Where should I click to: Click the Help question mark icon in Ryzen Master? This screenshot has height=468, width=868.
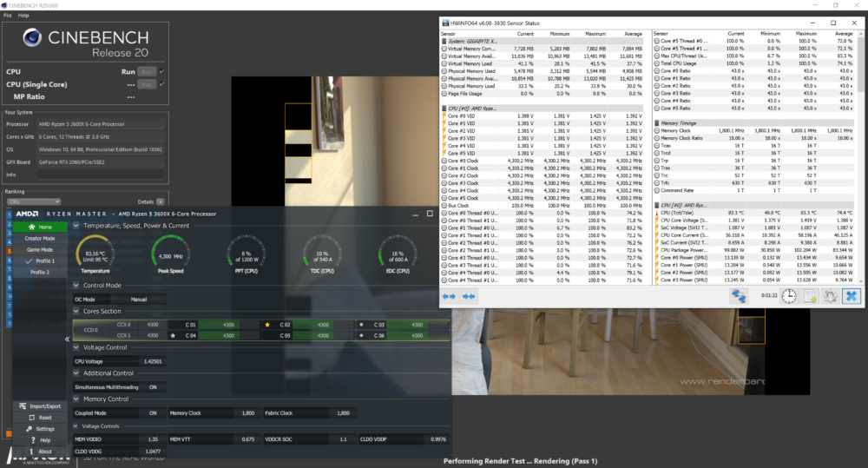(33, 440)
